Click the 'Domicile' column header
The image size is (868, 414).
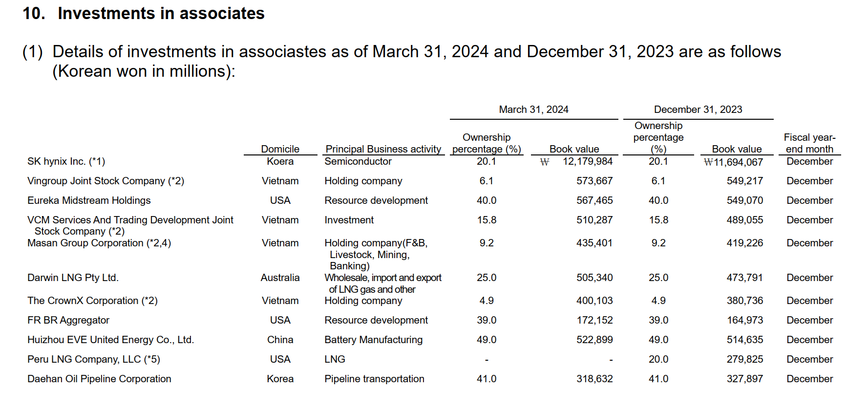pos(280,149)
